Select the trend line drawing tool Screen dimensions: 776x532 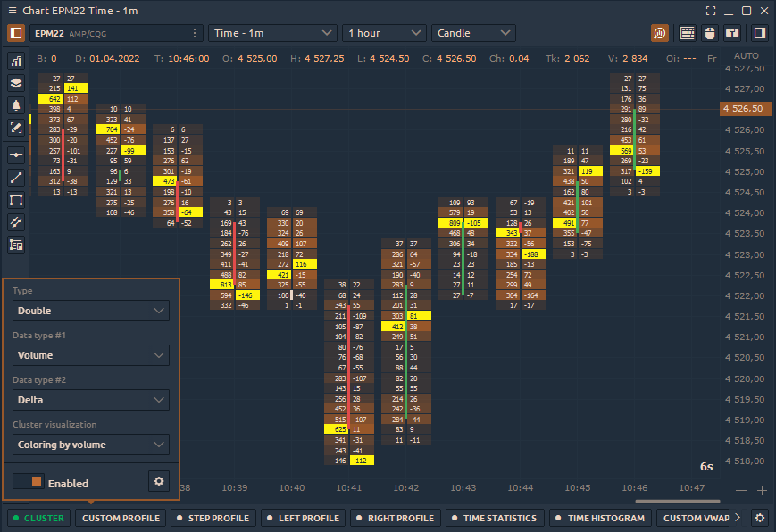point(16,177)
